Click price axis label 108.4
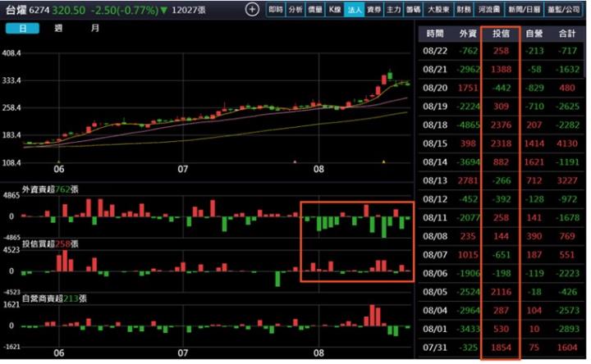The height and width of the screenshot is (364, 591). [x=11, y=163]
